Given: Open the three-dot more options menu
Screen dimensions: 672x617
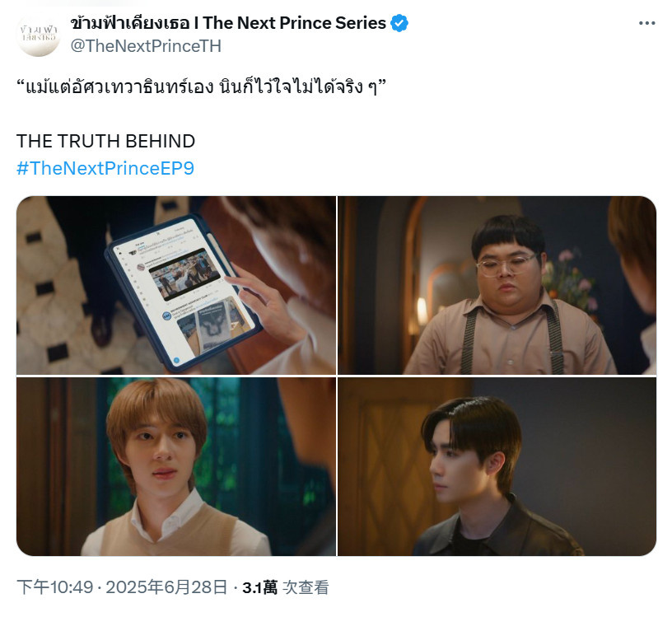Looking at the screenshot, I should pyautogui.click(x=646, y=23).
